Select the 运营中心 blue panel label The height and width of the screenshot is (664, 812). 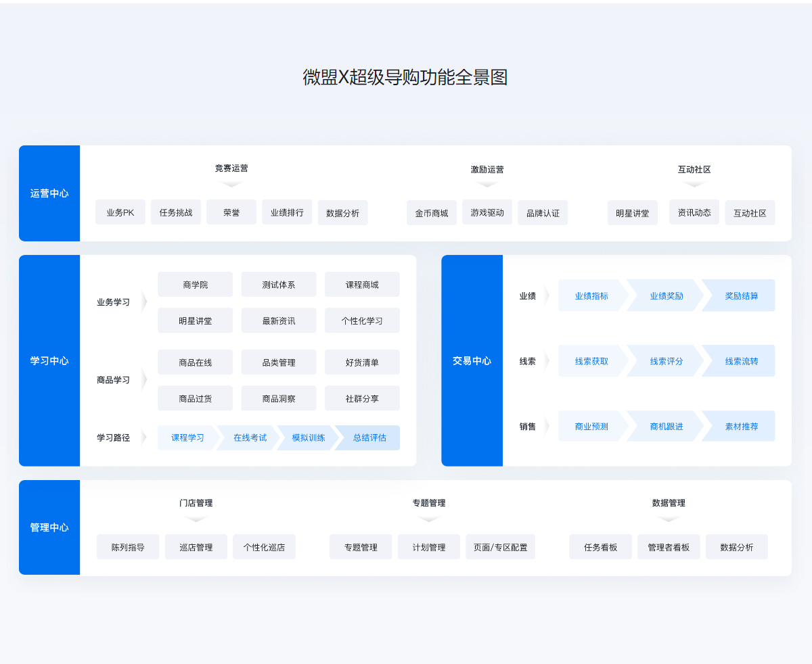point(49,193)
